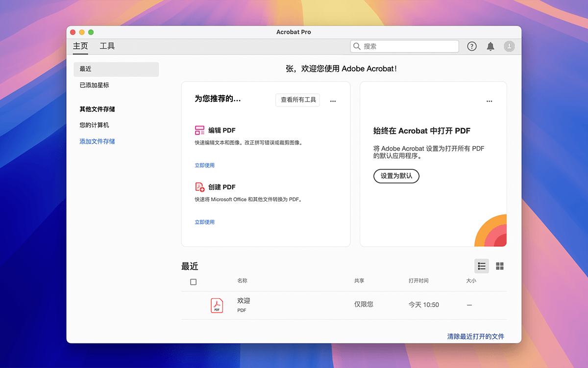
Task: Open the 欢迎 file name
Action: pyautogui.click(x=244, y=301)
